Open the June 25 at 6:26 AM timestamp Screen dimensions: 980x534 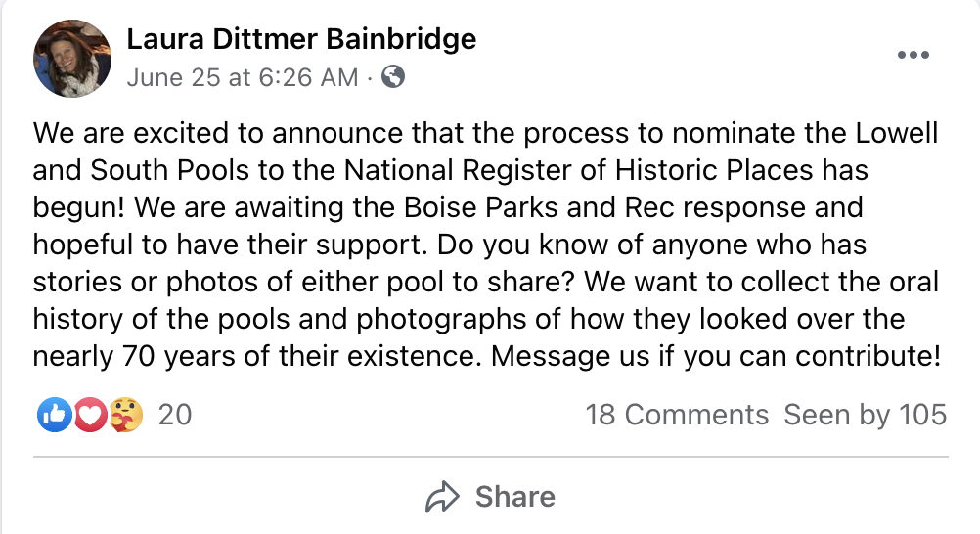point(243,77)
